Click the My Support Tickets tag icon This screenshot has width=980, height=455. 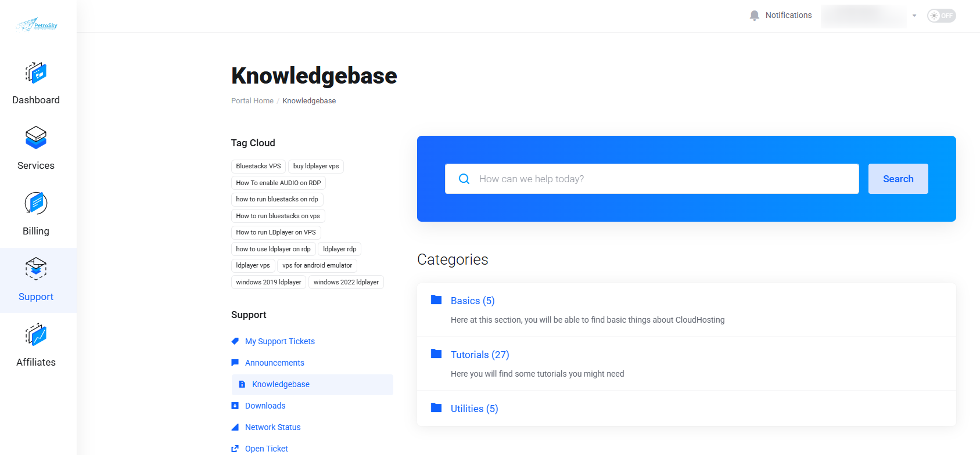(x=235, y=341)
